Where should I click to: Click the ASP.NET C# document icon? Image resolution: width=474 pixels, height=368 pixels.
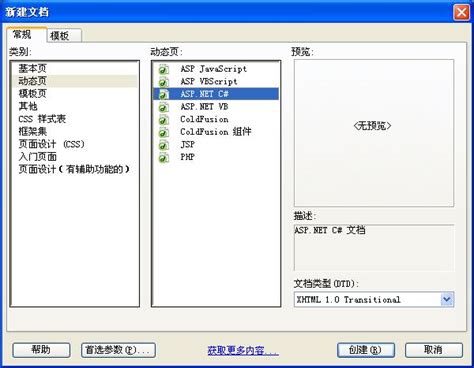coord(163,94)
